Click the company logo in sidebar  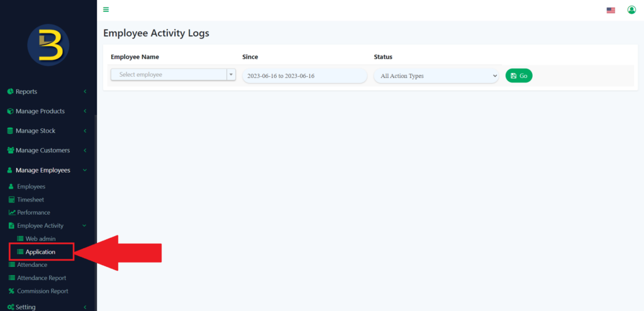click(48, 45)
